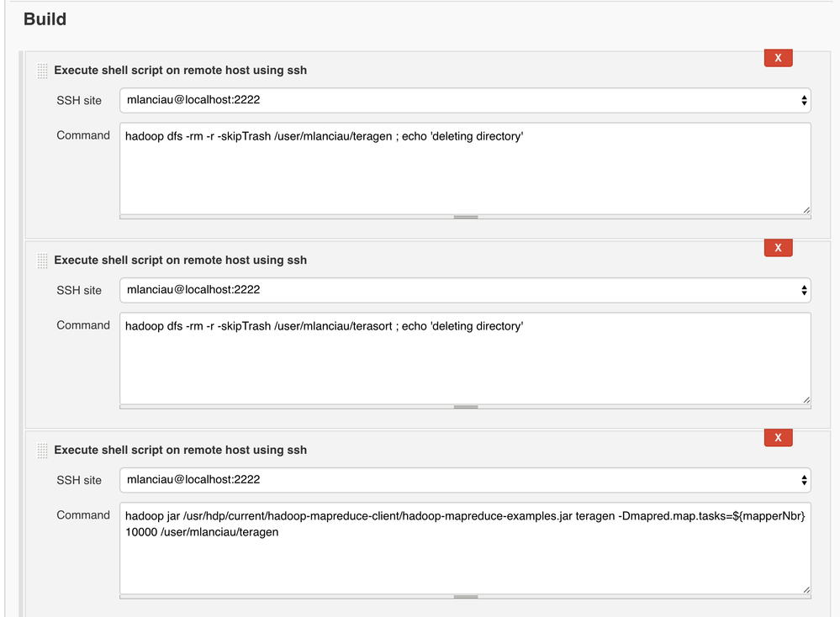840x617 pixels.
Task: Click corner resize grip of teragen deletion textarea
Action: 806,209
